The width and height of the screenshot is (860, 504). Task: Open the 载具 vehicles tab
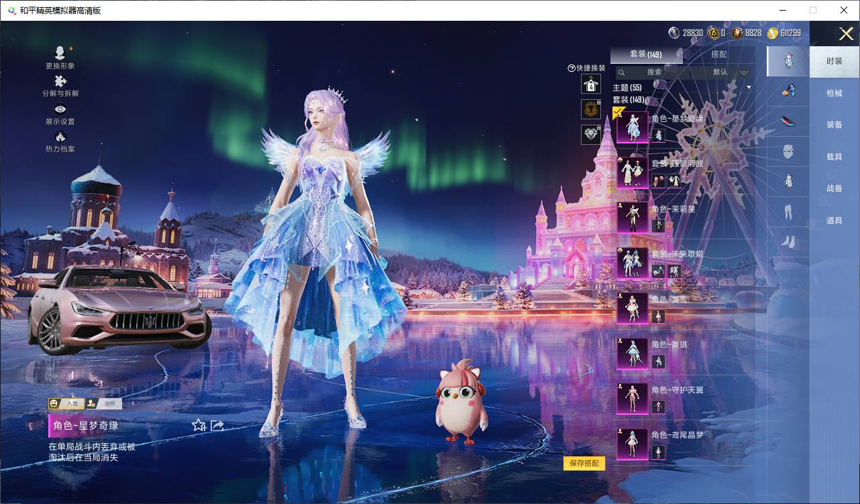coord(835,157)
